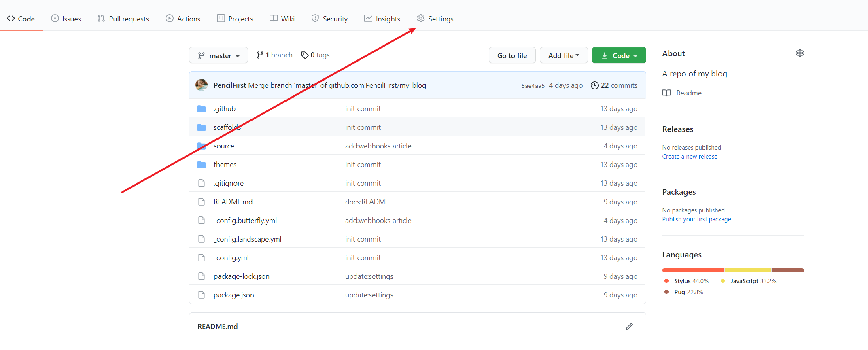Click Publish your first package link
868x350 pixels.
tap(696, 219)
